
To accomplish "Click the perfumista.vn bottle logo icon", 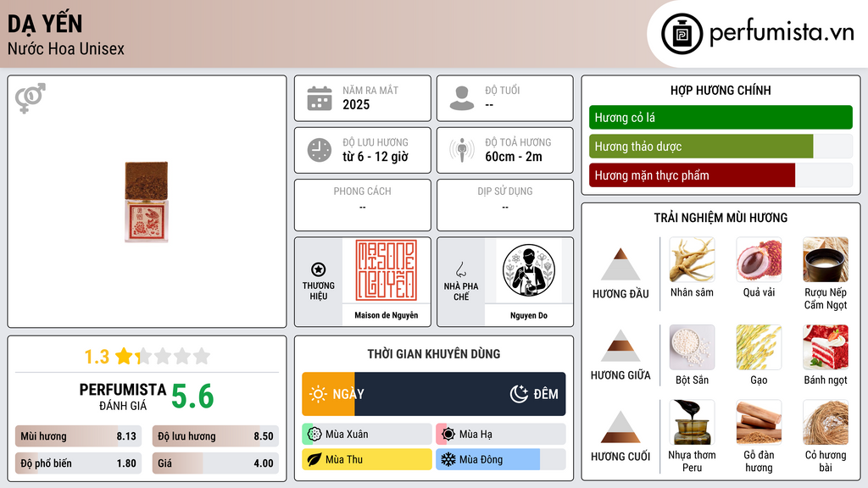I will (682, 34).
